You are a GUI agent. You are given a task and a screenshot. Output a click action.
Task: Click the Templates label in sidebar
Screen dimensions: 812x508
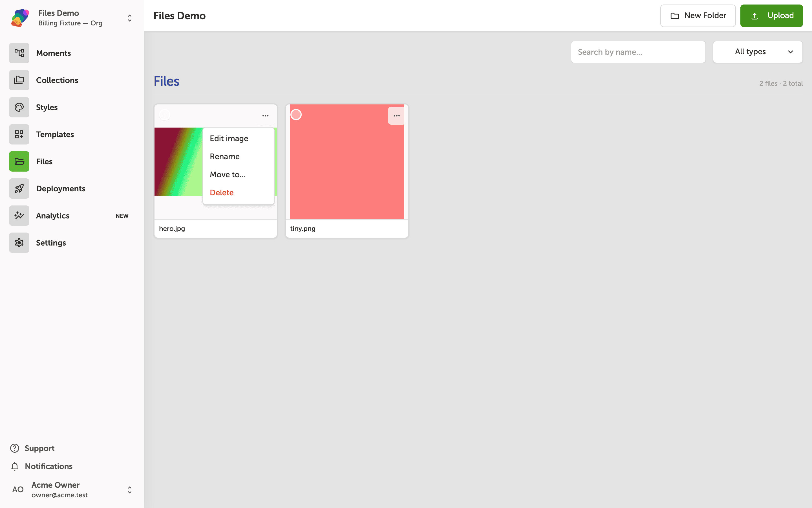(x=55, y=134)
